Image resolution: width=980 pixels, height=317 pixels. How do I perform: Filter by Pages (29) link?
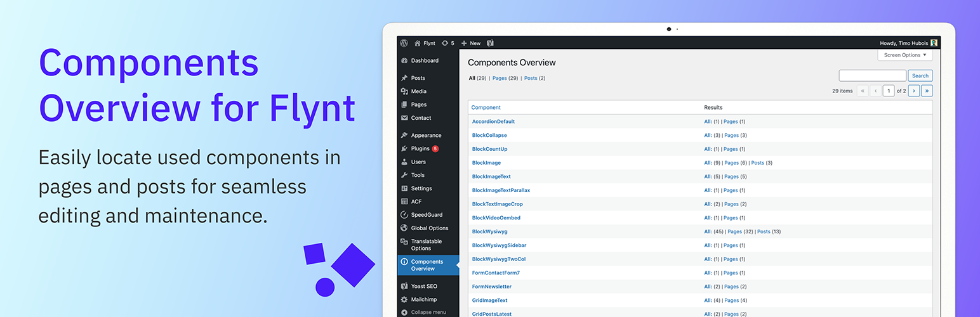point(505,78)
